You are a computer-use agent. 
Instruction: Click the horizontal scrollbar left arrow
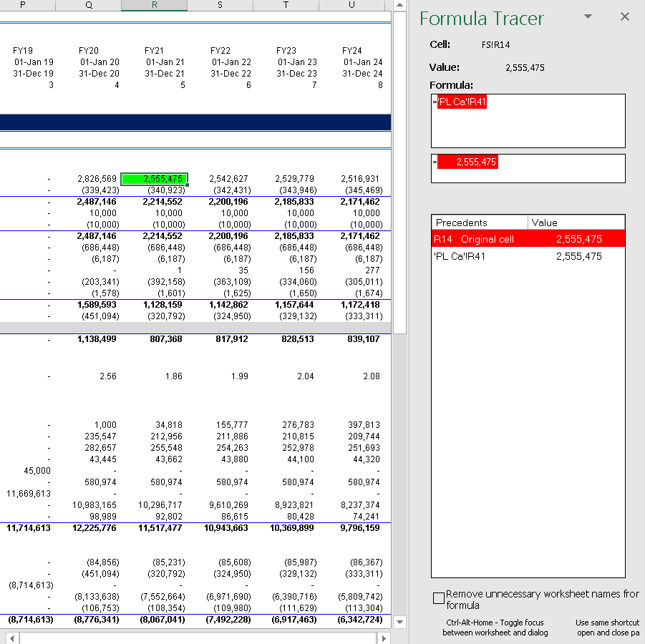click(9, 638)
